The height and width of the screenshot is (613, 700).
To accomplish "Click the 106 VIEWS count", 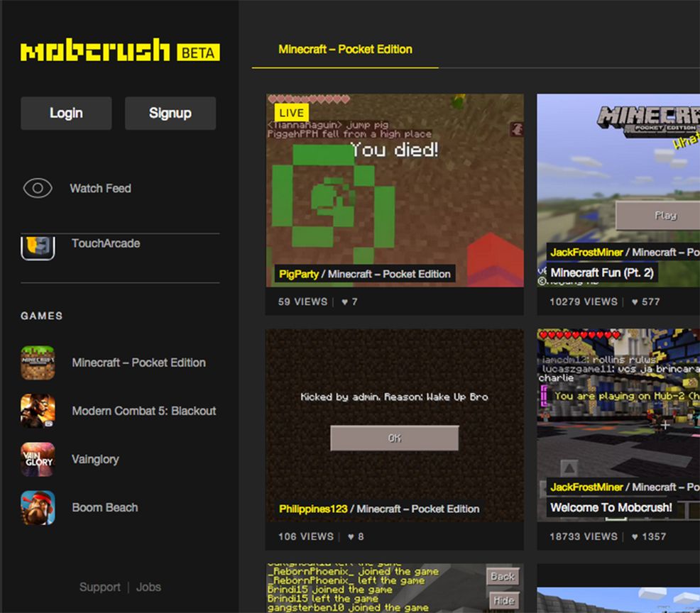I will coord(306,536).
